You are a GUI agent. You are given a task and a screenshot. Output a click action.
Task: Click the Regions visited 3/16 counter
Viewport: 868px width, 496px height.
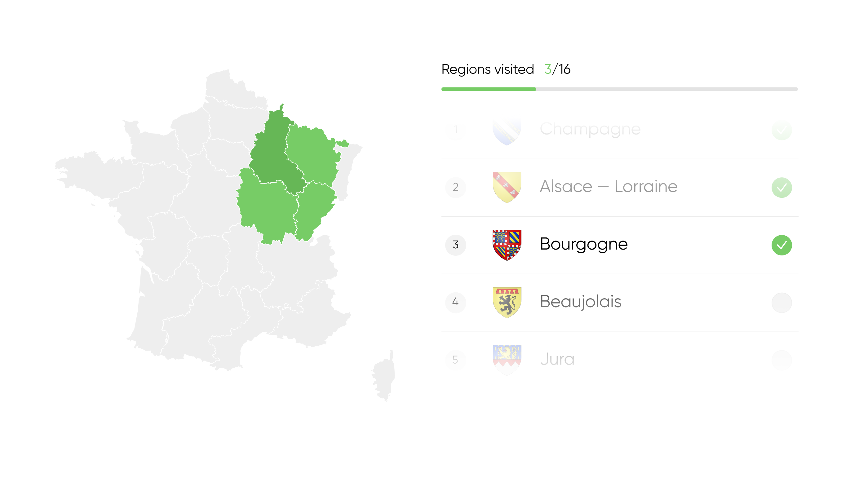(557, 69)
